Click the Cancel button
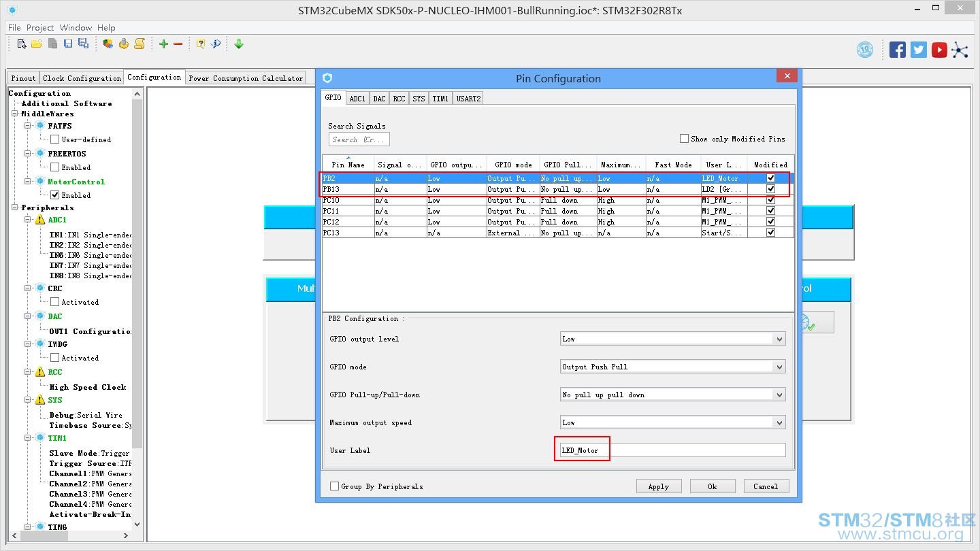This screenshot has width=980, height=551. tap(766, 486)
